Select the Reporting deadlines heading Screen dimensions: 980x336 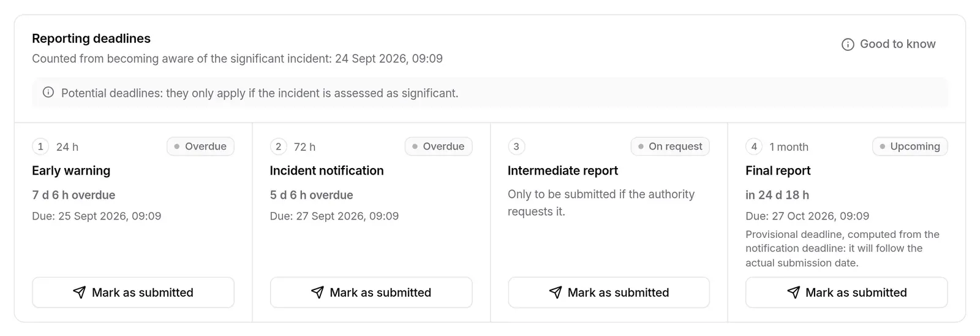tap(91, 39)
